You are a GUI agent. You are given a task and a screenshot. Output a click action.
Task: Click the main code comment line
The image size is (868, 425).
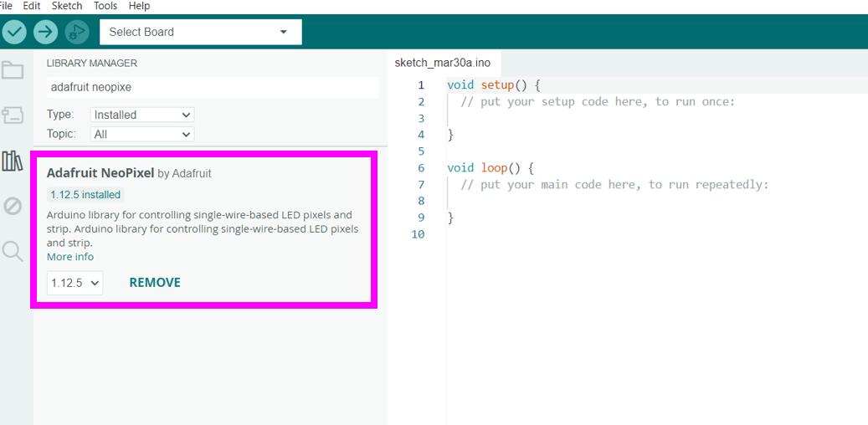click(614, 184)
